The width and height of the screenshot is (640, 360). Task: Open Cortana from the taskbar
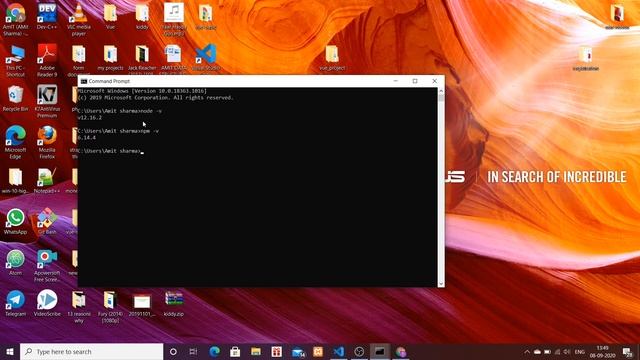coord(173,351)
